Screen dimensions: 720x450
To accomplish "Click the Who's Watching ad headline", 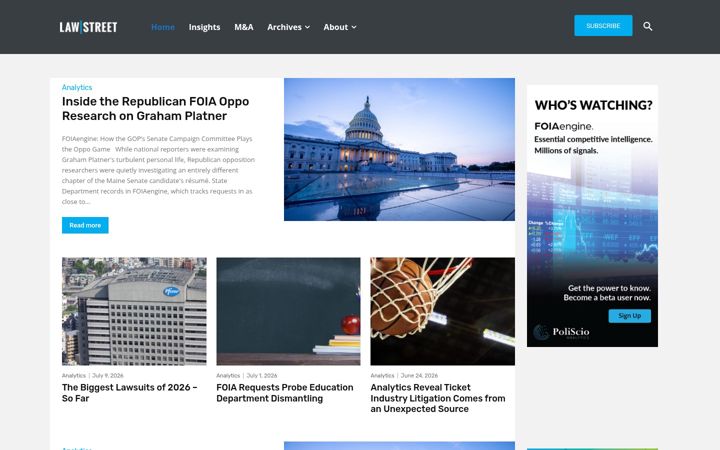I will [593, 105].
